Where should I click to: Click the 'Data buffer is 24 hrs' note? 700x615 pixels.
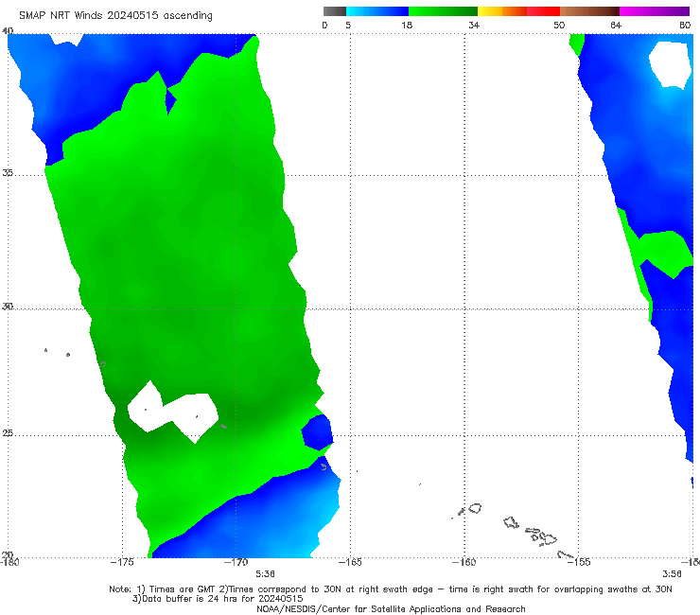[218, 599]
